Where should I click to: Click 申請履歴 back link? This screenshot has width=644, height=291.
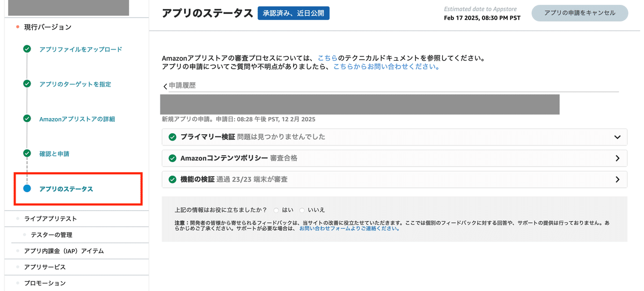click(x=182, y=85)
